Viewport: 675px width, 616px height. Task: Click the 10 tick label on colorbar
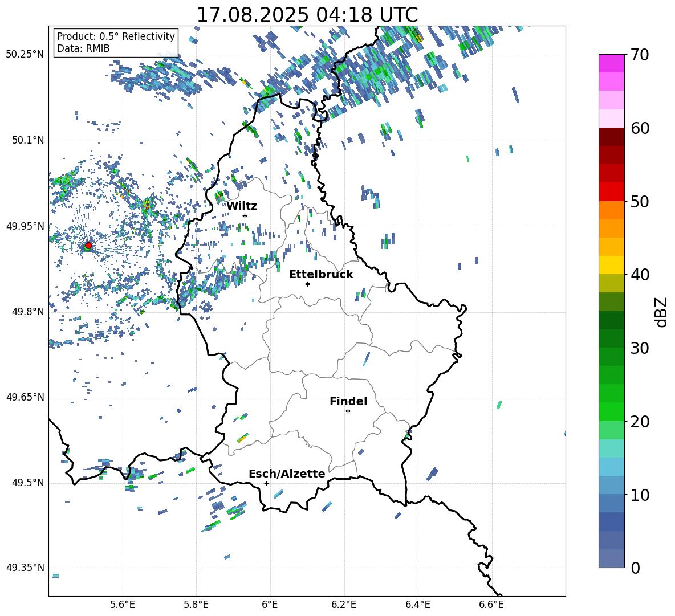point(640,495)
